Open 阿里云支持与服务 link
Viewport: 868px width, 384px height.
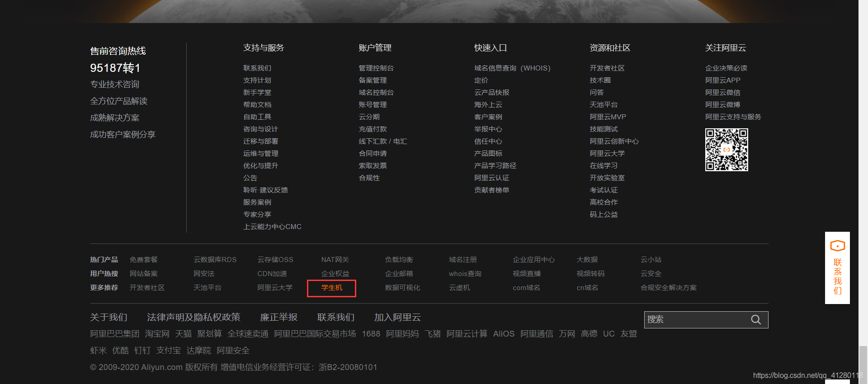(733, 117)
